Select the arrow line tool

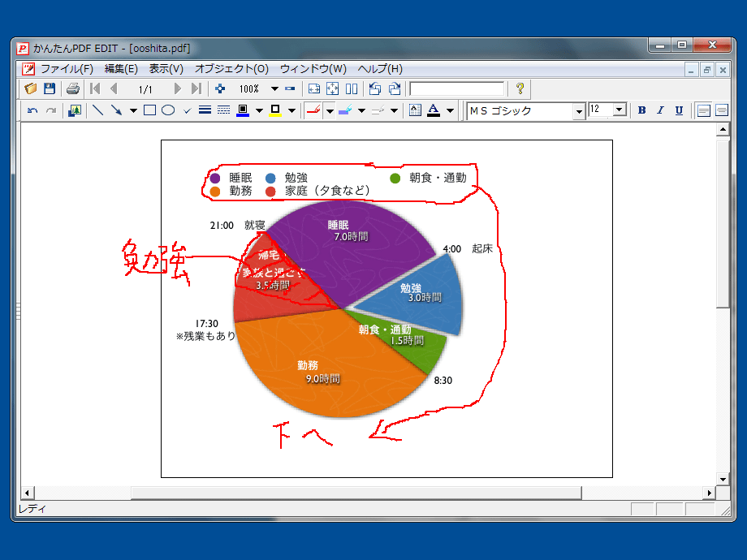[x=116, y=110]
